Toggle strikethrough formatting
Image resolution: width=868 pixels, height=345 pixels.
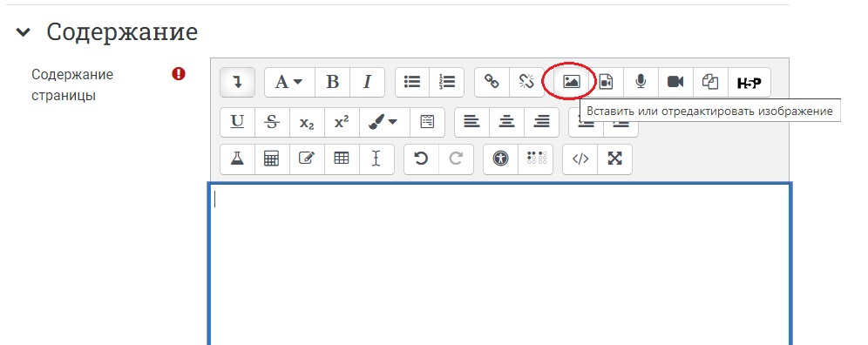273,122
